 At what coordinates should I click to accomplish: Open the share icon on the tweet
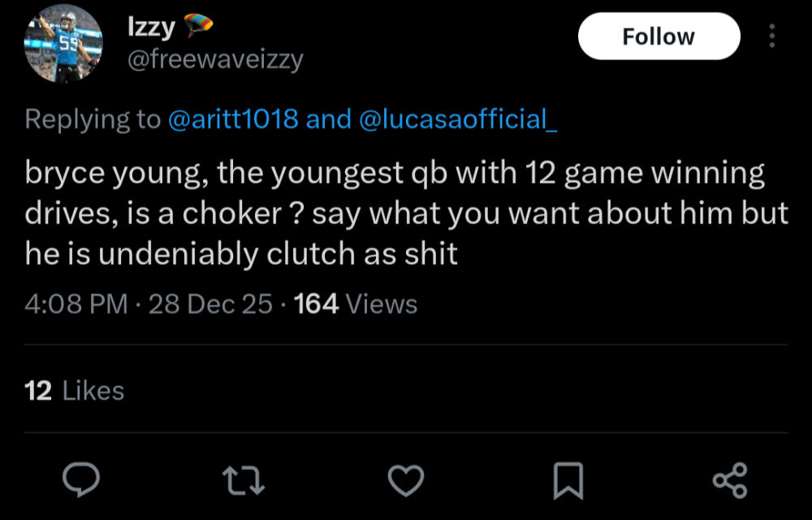(730, 482)
